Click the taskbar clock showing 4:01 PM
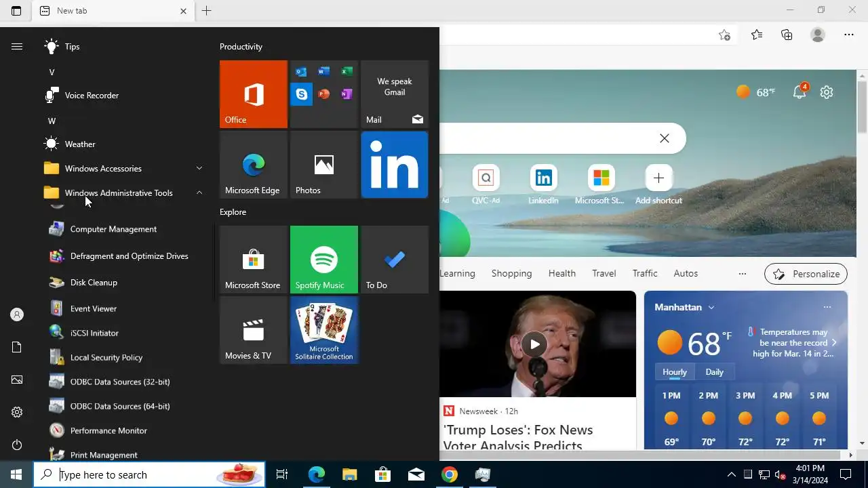 [x=810, y=474]
